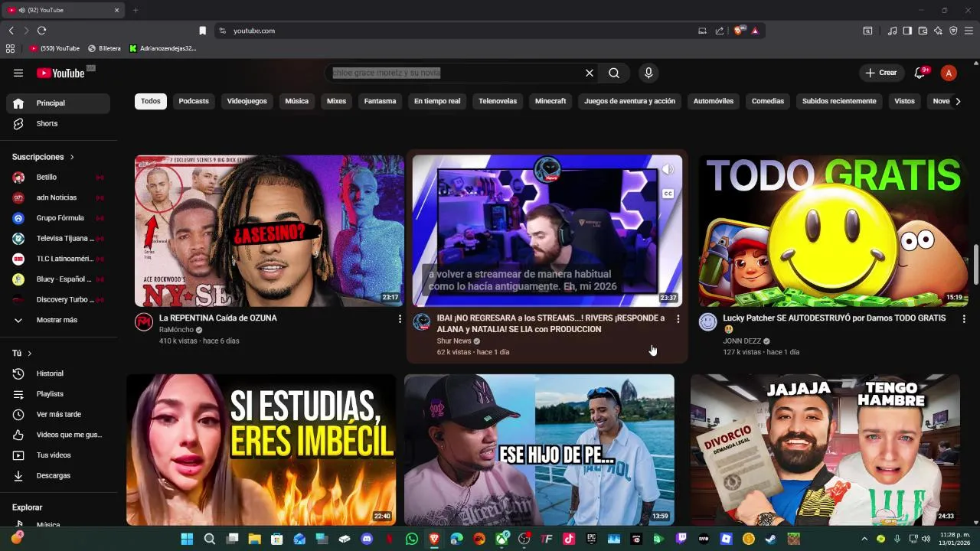The width and height of the screenshot is (980, 551).
Task: Open the Shur News channel name
Action: click(x=454, y=341)
